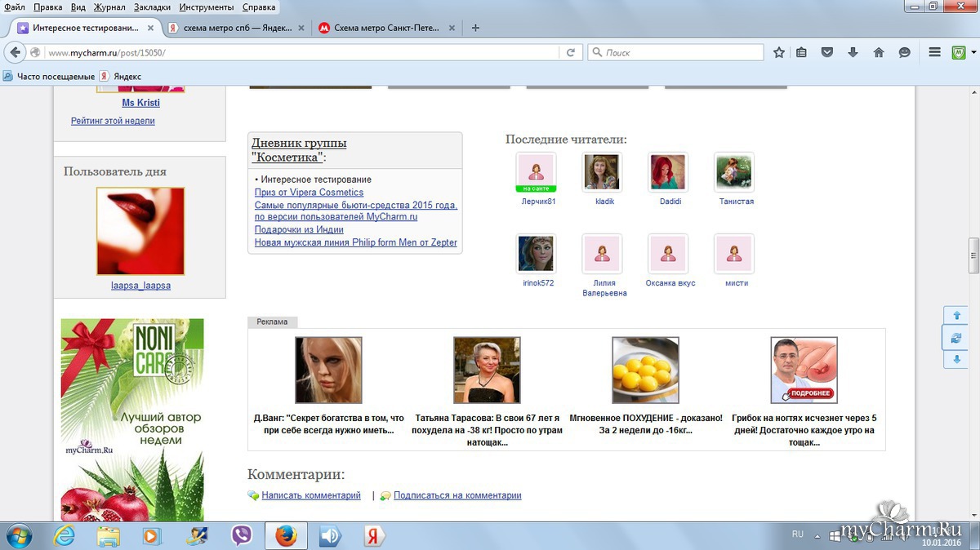Switch to the схема метро спб tab

click(231, 27)
